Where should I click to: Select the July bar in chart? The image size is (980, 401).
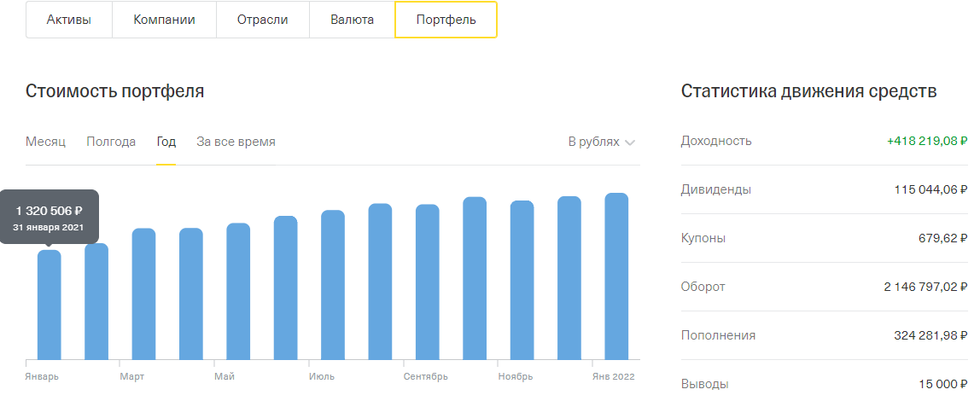(x=333, y=285)
